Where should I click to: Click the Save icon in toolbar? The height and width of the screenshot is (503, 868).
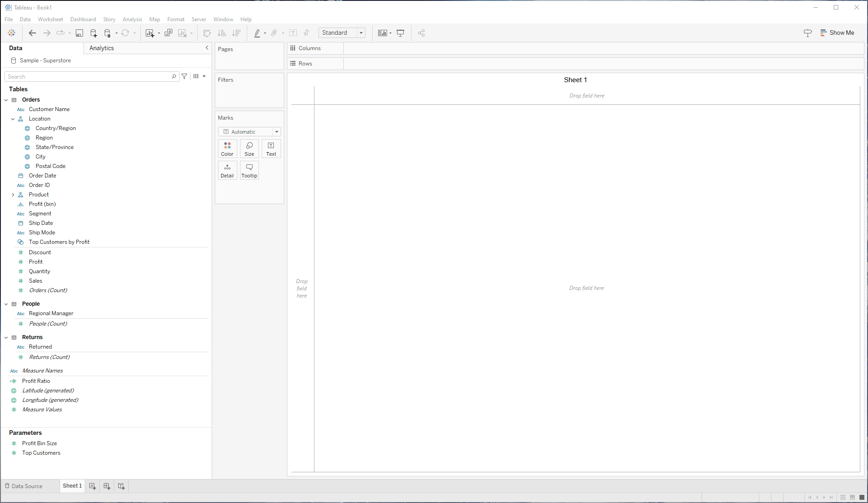click(x=79, y=33)
